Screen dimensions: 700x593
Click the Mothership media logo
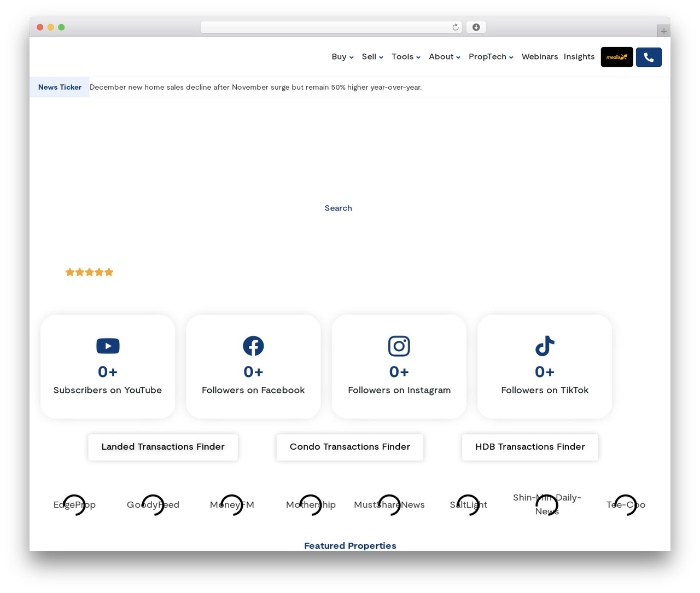(311, 505)
